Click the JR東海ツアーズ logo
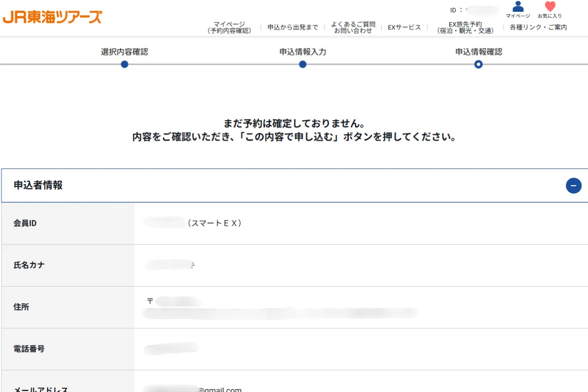Image resolution: width=588 pixels, height=392 pixels. coord(52,17)
